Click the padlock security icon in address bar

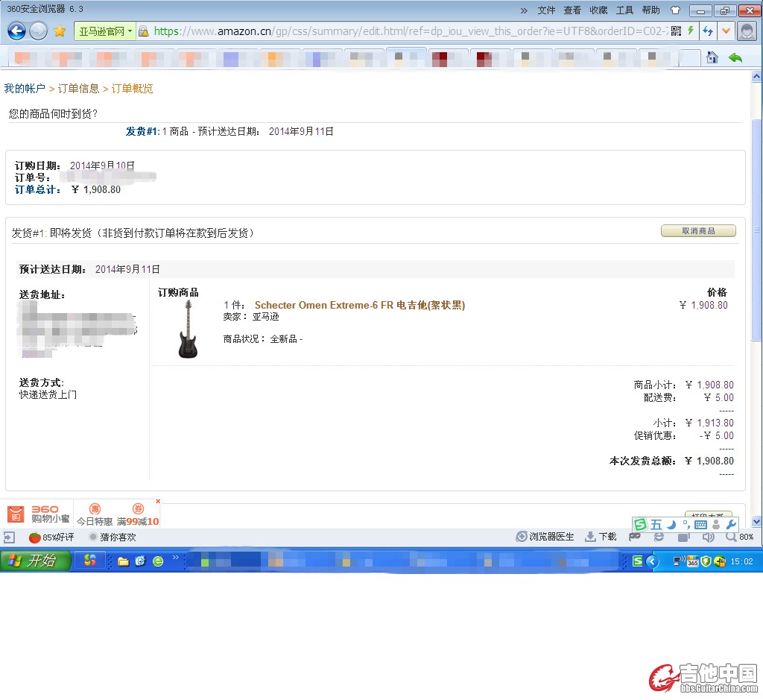pos(144,31)
